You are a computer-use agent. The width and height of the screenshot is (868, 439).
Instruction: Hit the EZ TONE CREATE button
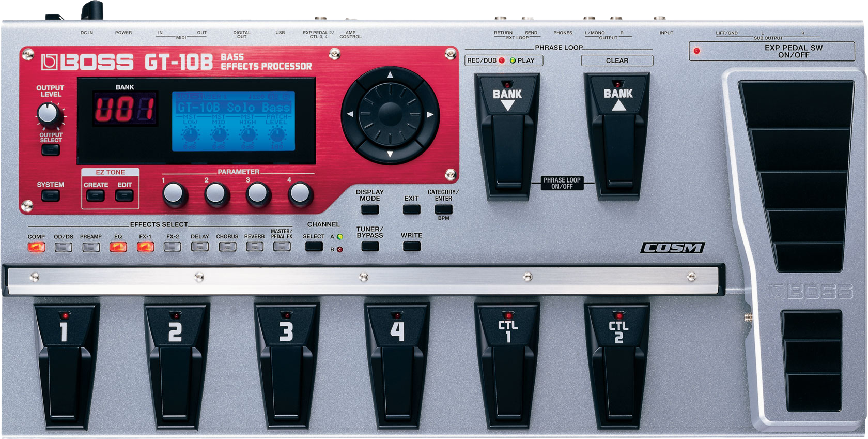[x=96, y=195]
